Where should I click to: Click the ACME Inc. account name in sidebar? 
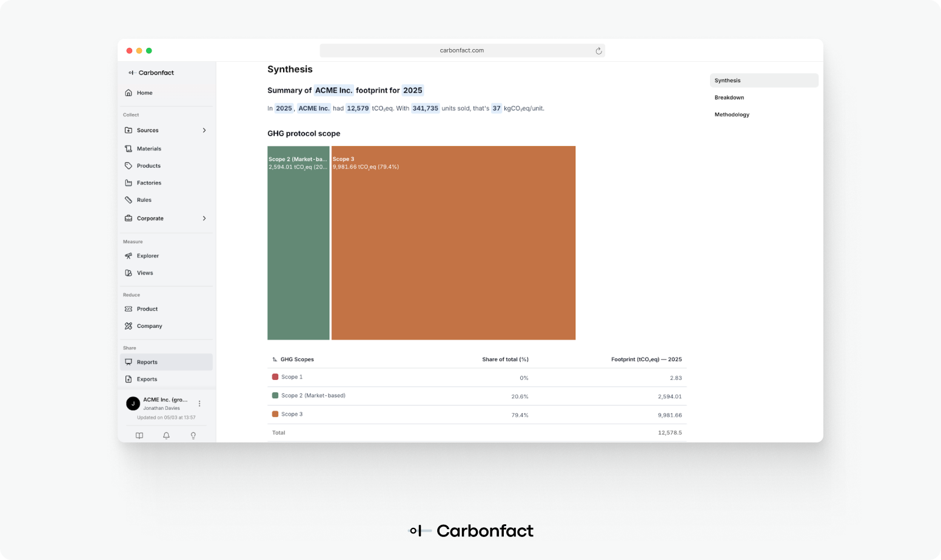166,400
